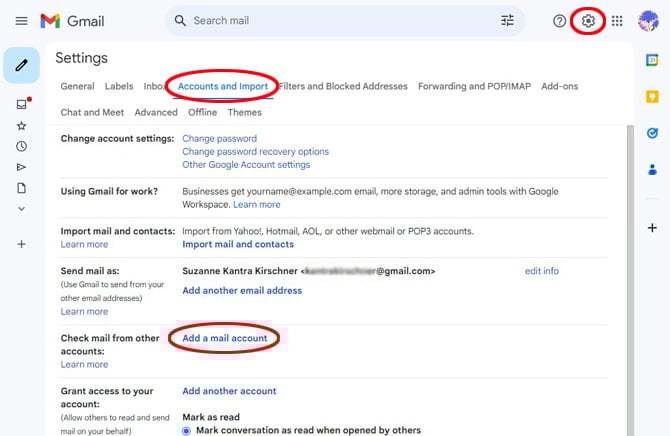Open Forwarding and POP/IMAP tab
The height and width of the screenshot is (436, 670).
[x=474, y=86]
